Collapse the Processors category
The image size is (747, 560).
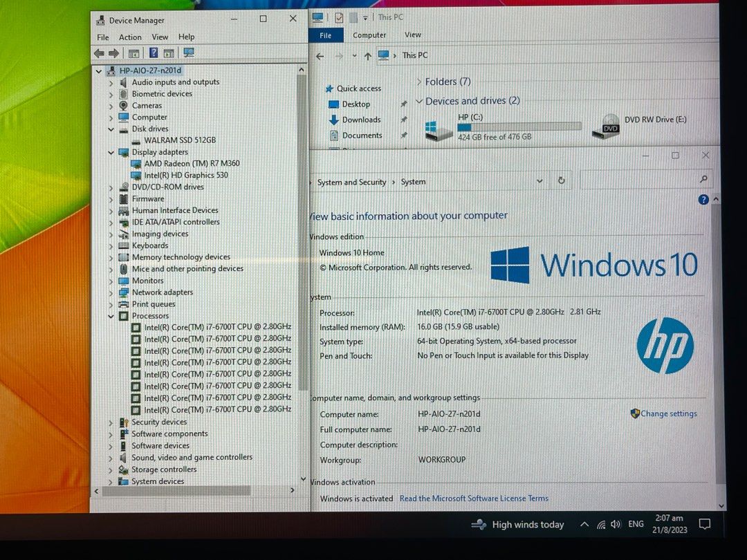(111, 316)
